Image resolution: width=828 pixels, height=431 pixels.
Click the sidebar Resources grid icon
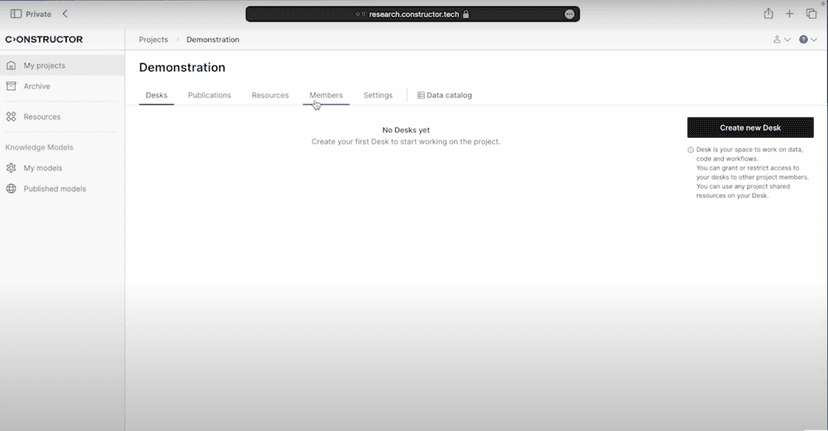pyautogui.click(x=11, y=117)
